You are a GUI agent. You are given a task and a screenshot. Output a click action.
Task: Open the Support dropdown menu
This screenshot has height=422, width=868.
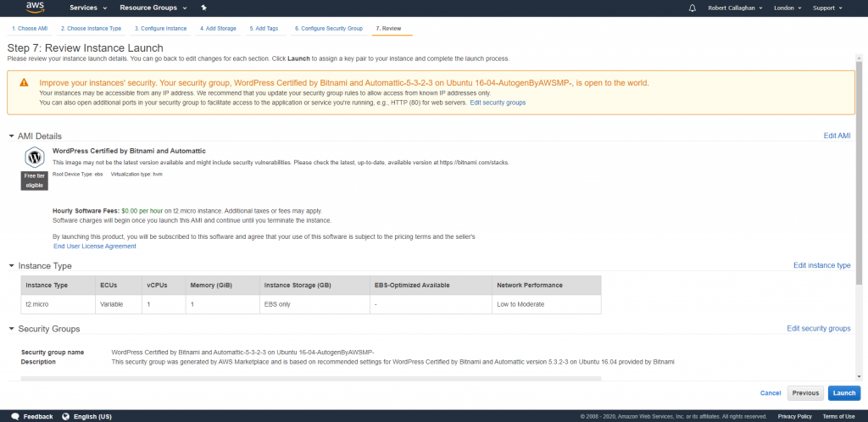[x=827, y=8]
